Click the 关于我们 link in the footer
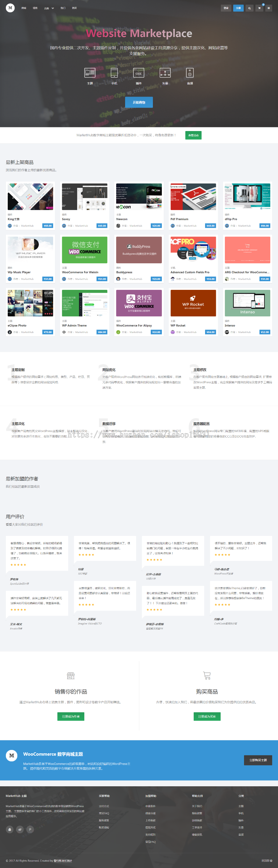The image size is (278, 868). tap(197, 806)
